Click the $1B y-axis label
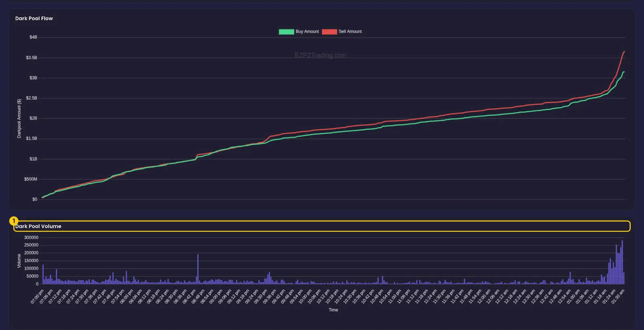Screen dimensions: 644x330 pos(33,159)
